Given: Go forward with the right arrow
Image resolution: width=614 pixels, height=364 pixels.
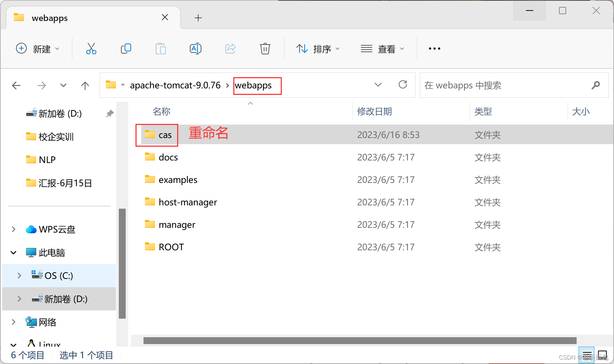Looking at the screenshot, I should tap(42, 85).
